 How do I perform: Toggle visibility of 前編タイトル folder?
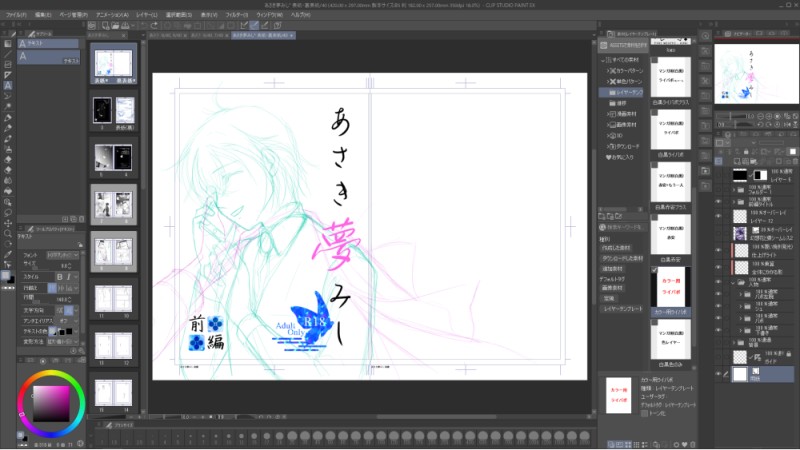coord(718,202)
